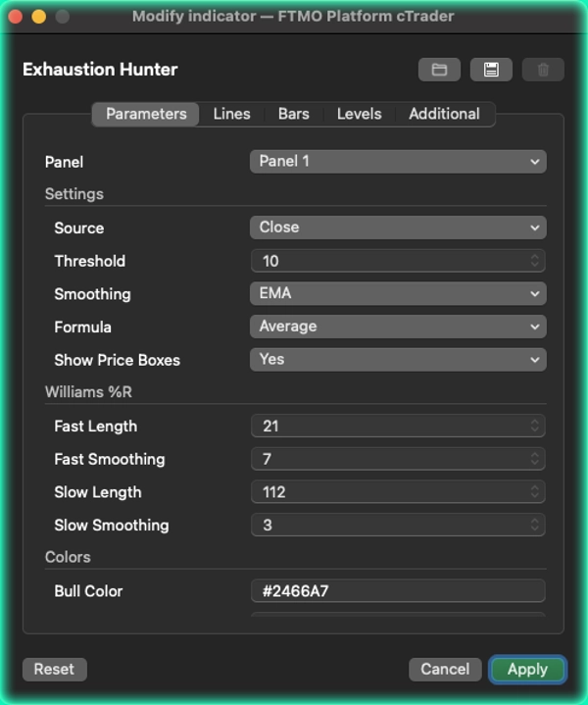Click the Slow Length stepper arrows
Viewport: 588px width, 705px height.
[x=534, y=492]
